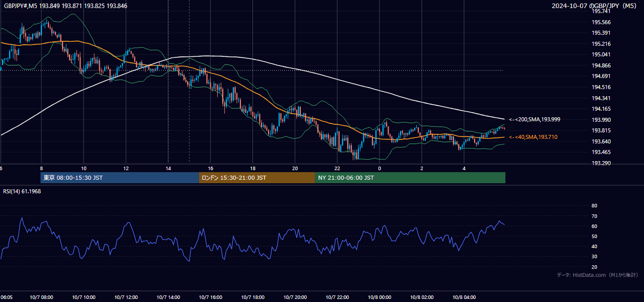
Task: Click the date label 10/7 12:00
Action: 126,297
